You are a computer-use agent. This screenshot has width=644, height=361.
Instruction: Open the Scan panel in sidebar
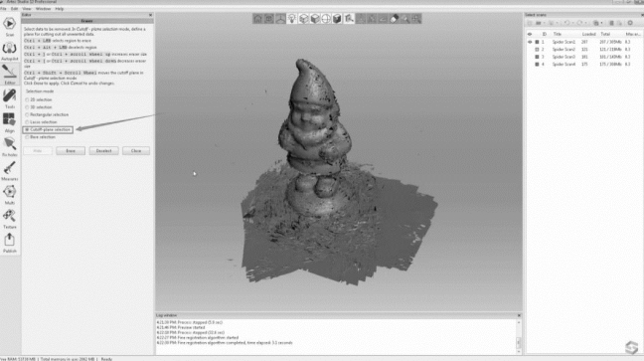10,26
